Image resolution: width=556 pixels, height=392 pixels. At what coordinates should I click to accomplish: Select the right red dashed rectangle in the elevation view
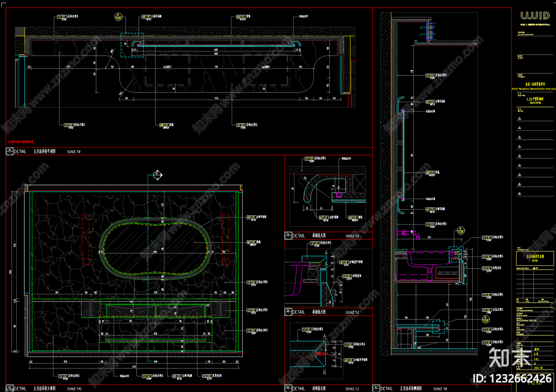coord(225,239)
